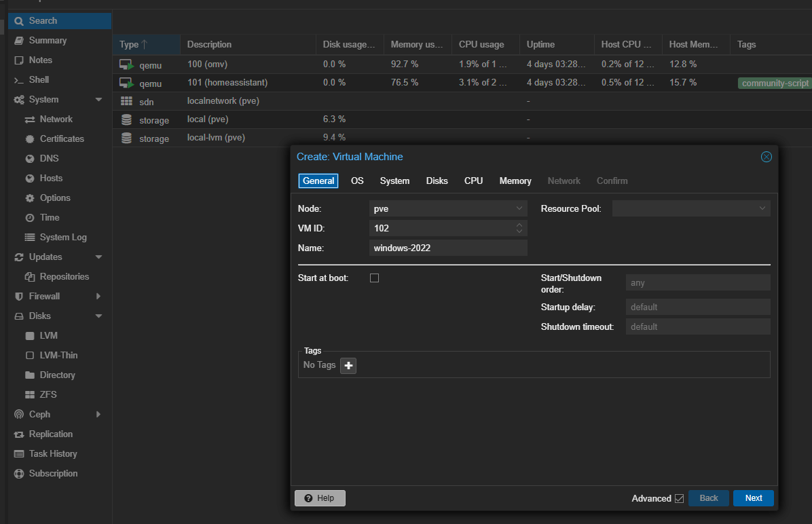Collapse the System section arrow in sidebar

(98, 100)
